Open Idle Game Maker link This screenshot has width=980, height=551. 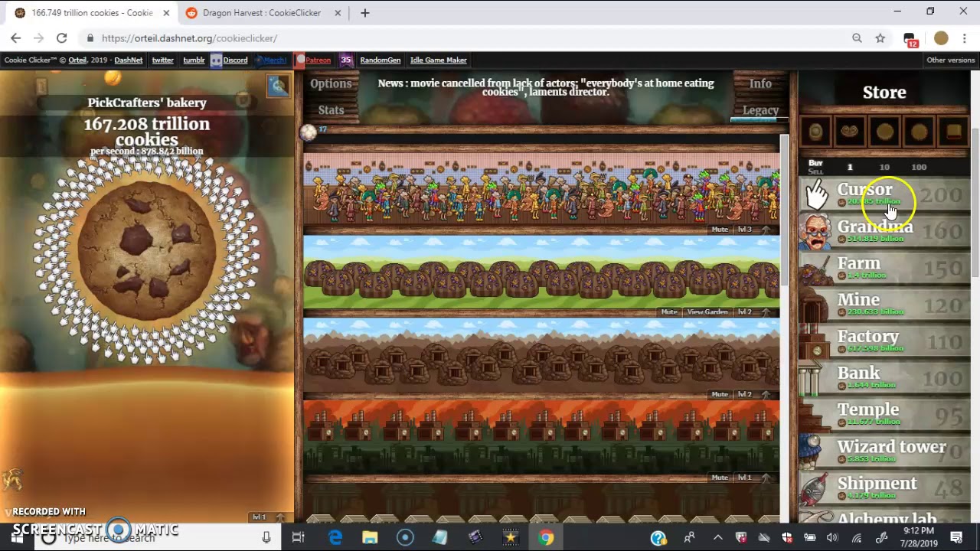(x=438, y=60)
